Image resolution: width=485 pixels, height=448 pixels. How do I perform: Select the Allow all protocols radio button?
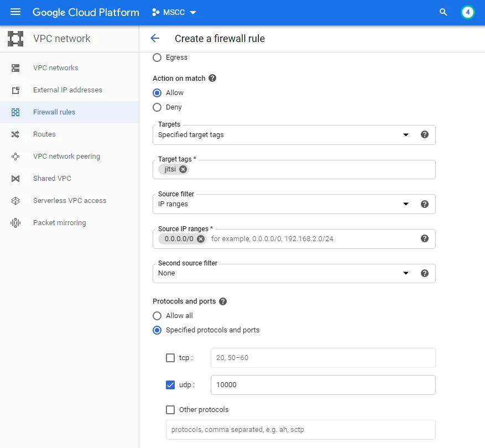[x=157, y=316]
